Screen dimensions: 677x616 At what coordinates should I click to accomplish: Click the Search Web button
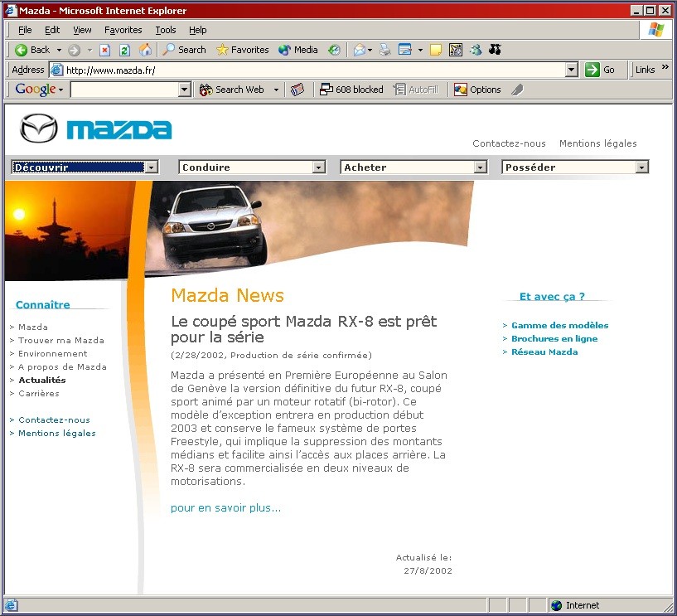point(231,90)
